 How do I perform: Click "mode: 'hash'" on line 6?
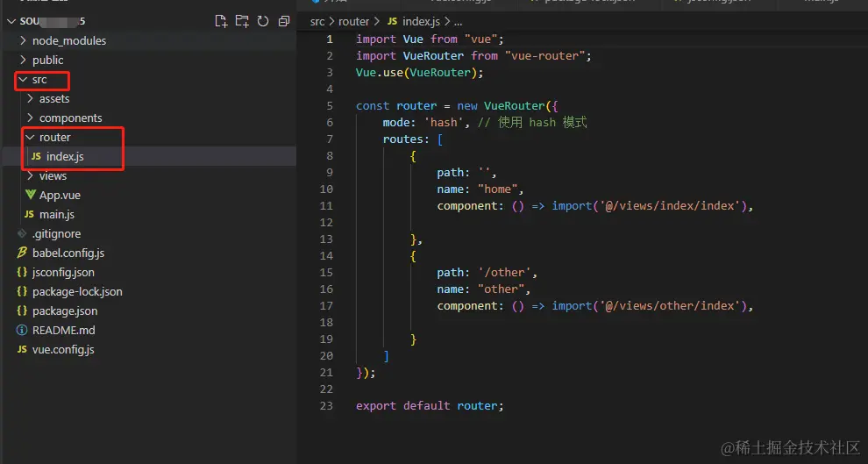(423, 123)
